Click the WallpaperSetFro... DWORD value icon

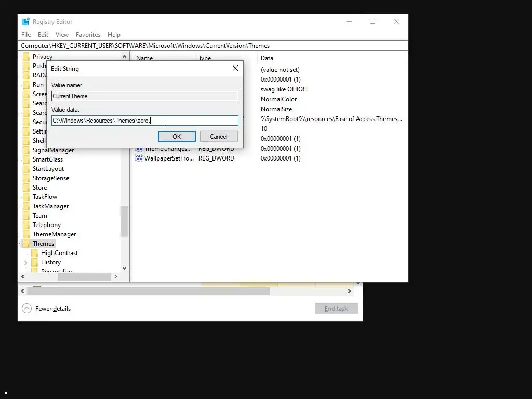click(x=139, y=158)
